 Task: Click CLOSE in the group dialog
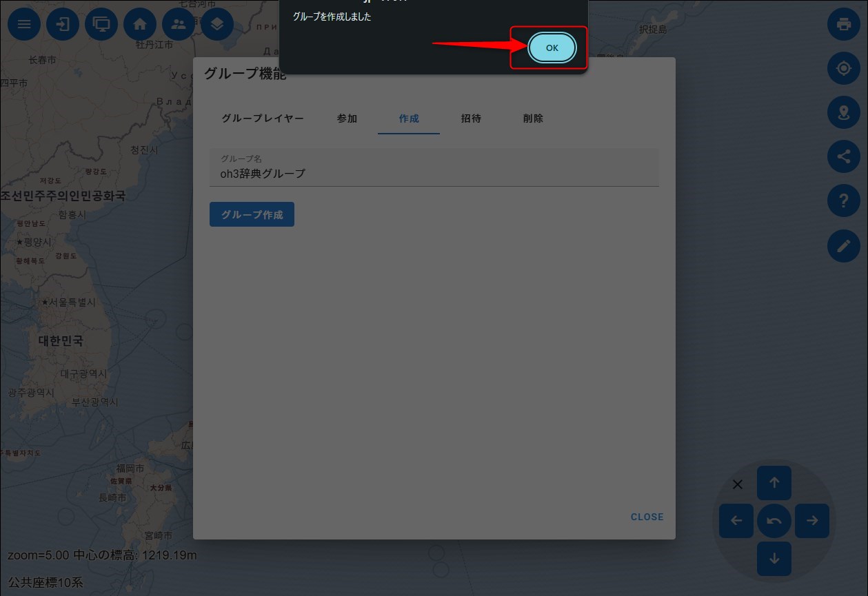(647, 517)
